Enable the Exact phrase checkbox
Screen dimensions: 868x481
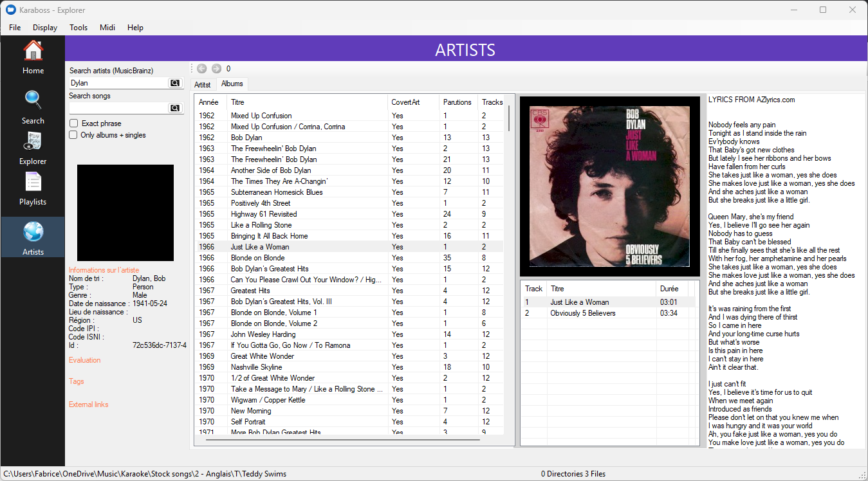pos(74,123)
